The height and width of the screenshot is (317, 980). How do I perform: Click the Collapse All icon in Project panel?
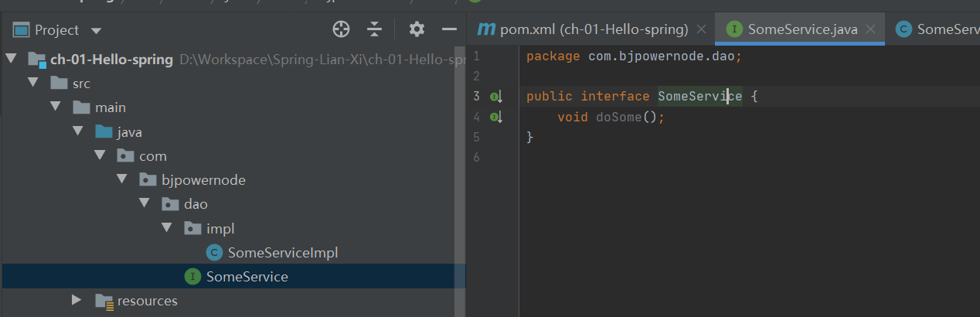tap(375, 29)
